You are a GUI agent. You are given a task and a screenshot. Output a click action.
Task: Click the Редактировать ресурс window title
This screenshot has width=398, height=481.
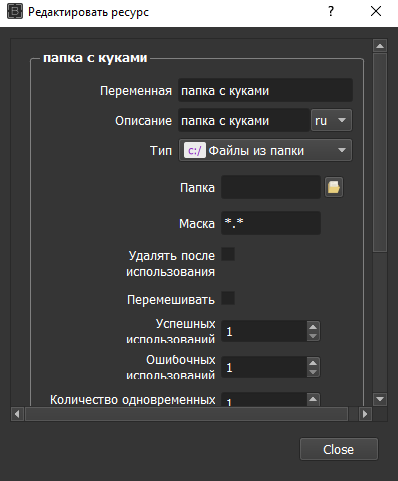(x=88, y=12)
